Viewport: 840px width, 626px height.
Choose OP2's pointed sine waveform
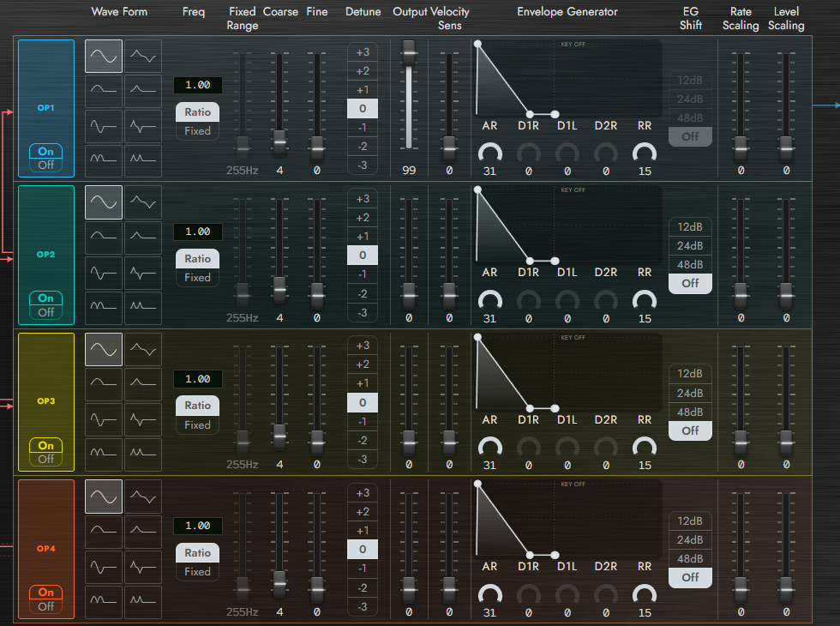(143, 202)
